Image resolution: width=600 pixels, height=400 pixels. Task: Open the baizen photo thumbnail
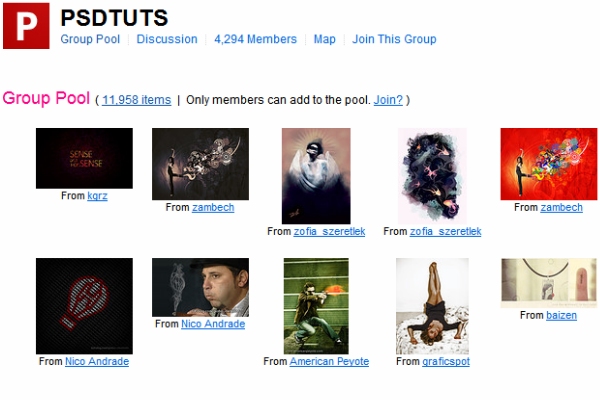pos(548,283)
